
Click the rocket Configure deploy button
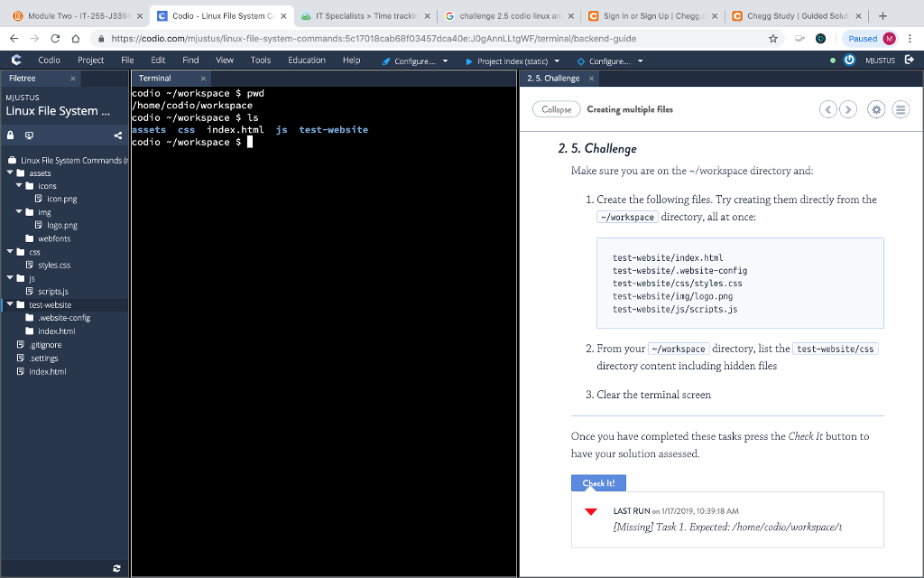pos(409,61)
